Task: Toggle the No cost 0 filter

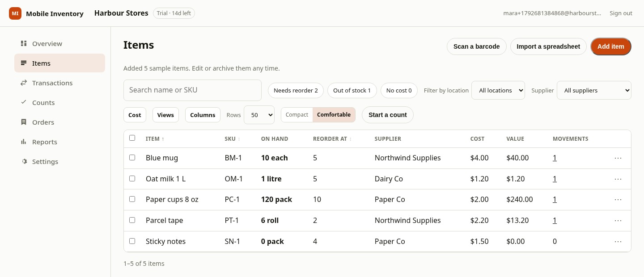Action: 399,90
